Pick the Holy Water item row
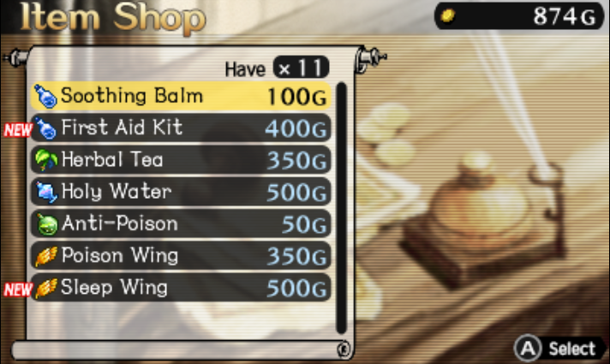Viewport: 610px width, 364px height. click(181, 192)
